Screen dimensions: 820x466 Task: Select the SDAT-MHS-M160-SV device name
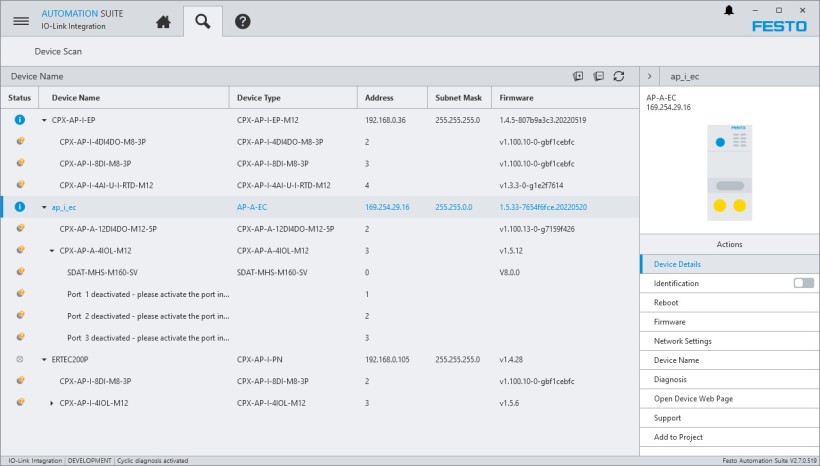(x=102, y=272)
